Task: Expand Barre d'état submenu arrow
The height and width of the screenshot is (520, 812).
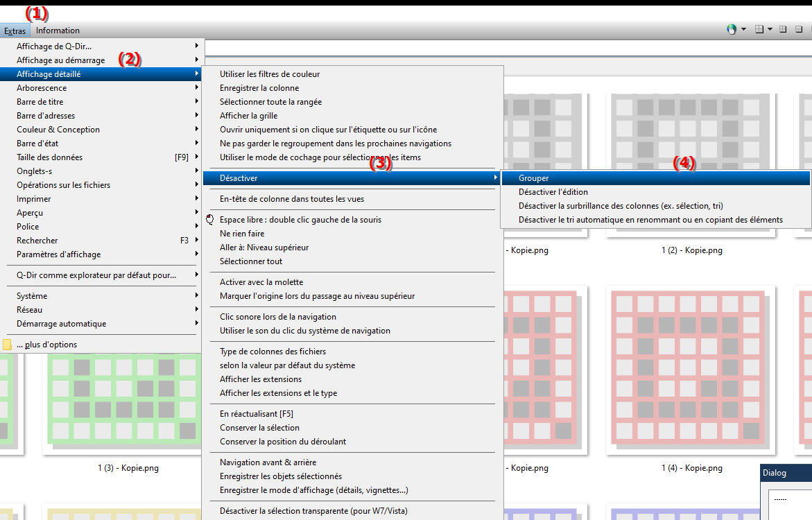Action: tap(197, 143)
